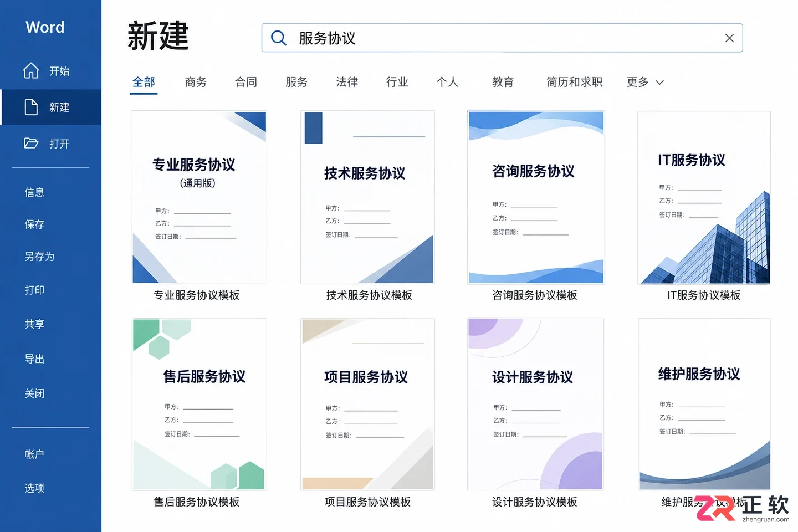798x532 pixels.
Task: Open the 咨询服务协议 template thumbnail
Action: pyautogui.click(x=536, y=197)
